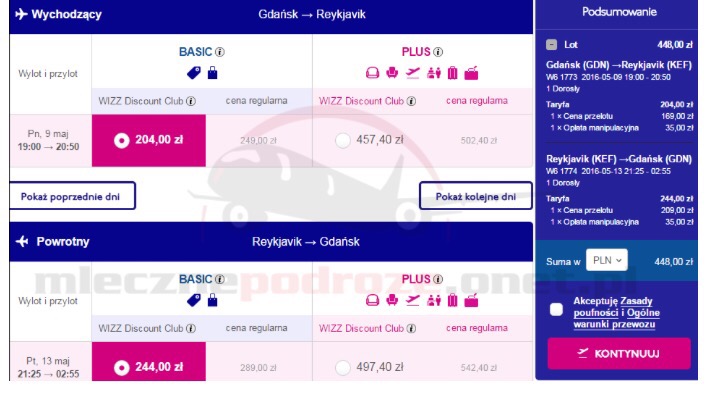Tick the Akceptuję privacy rules checkbox
The height and width of the screenshot is (396, 705).
(x=556, y=310)
